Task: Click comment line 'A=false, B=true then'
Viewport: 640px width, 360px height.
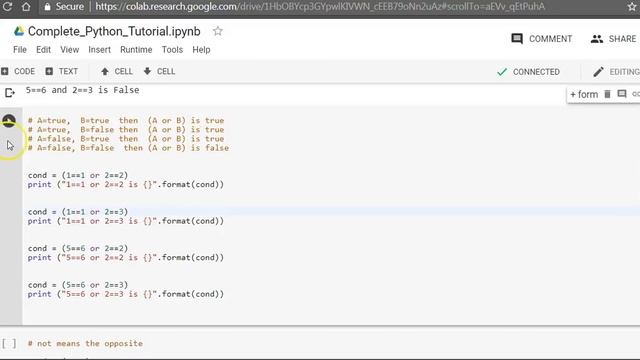Action: click(x=126, y=139)
